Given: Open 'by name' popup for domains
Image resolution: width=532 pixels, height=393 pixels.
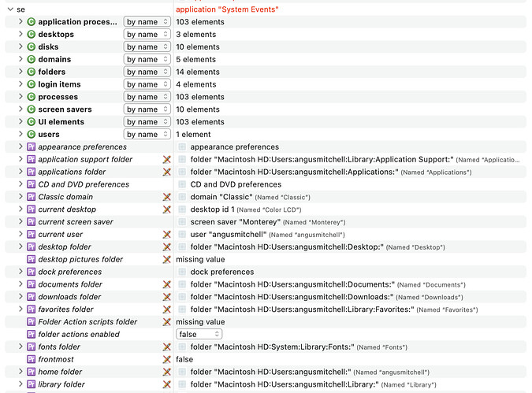Looking at the screenshot, I should pos(147,59).
